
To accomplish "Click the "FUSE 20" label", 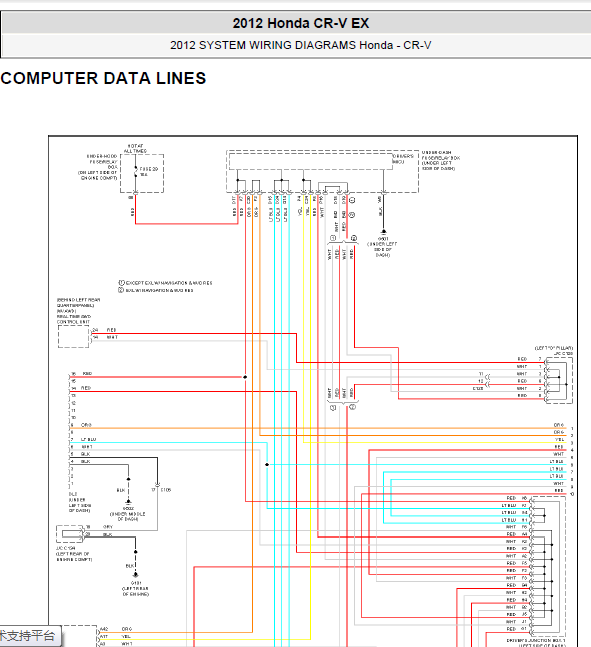I will click(149, 169).
